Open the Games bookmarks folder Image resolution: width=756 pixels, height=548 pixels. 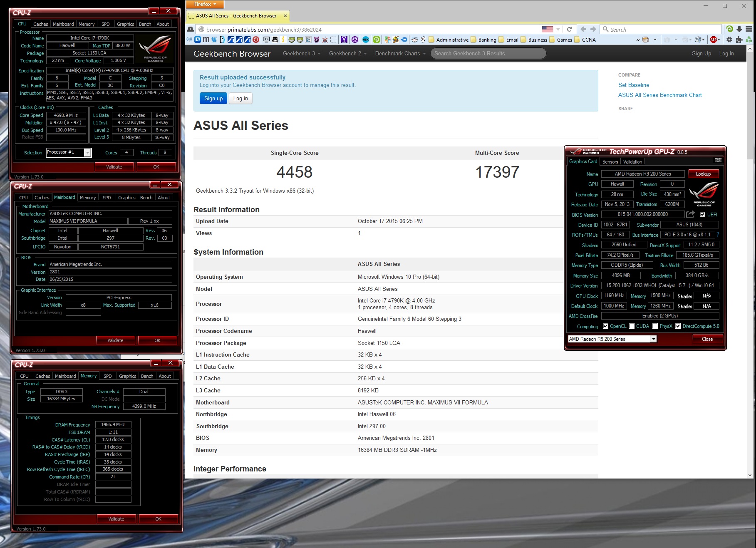coord(560,40)
